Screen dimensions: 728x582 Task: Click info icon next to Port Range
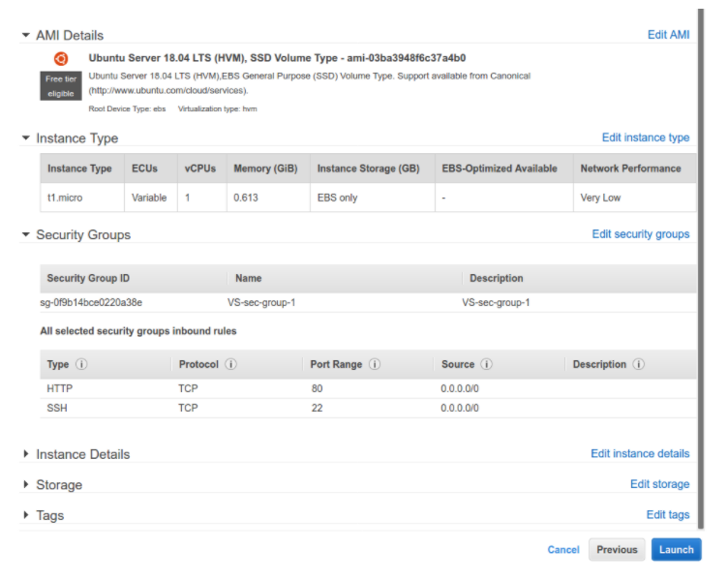pos(375,365)
